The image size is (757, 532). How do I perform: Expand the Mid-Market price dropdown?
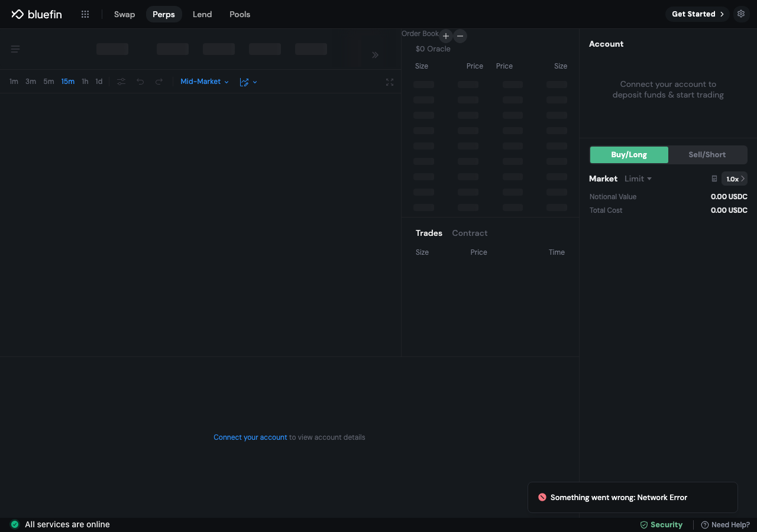205,82
